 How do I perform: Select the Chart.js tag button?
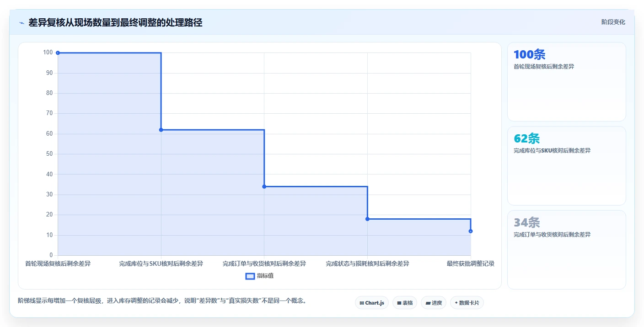tap(371, 303)
